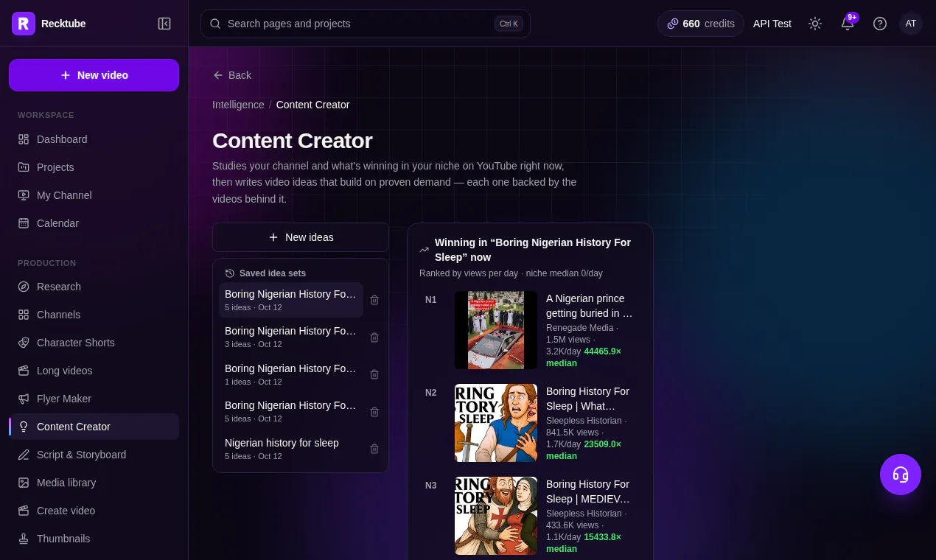This screenshot has height=560, width=936.
Task: Click the Recktube logo icon
Action: coord(24,24)
